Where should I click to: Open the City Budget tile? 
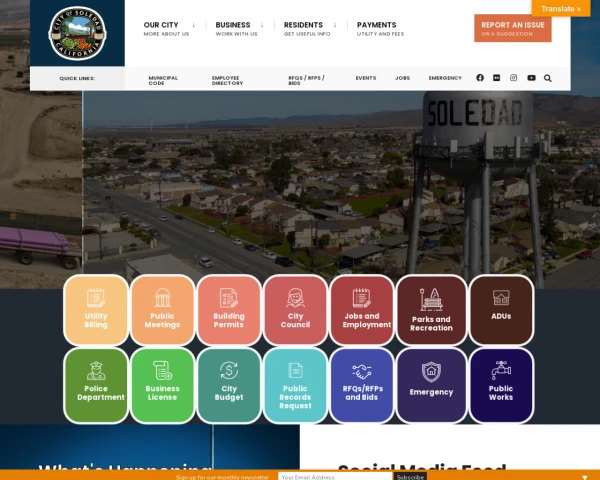pyautogui.click(x=229, y=385)
